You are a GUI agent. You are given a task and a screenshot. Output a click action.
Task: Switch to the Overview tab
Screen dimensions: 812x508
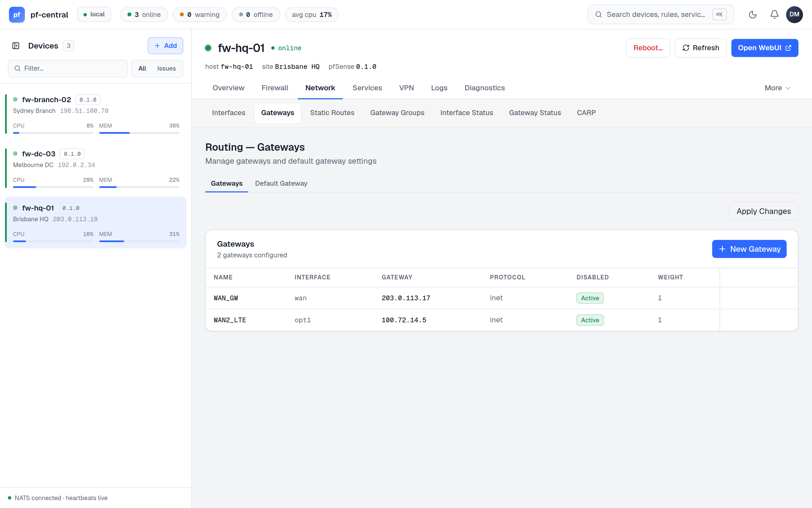[x=228, y=88]
